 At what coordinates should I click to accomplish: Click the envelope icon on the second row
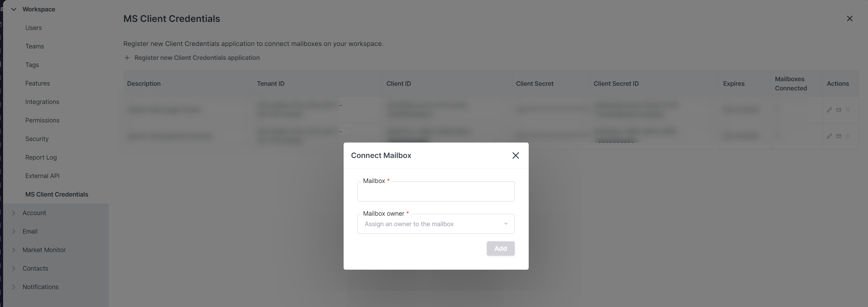click(x=839, y=136)
